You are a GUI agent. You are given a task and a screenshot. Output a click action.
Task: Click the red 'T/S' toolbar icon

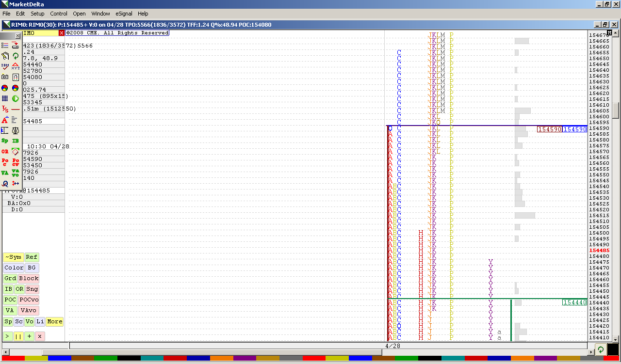pyautogui.click(x=5, y=109)
